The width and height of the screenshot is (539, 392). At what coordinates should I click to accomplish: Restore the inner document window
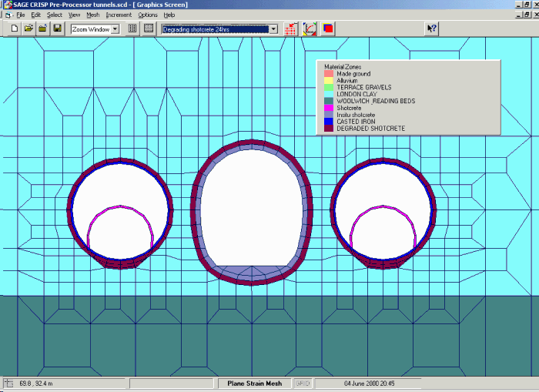click(x=527, y=15)
